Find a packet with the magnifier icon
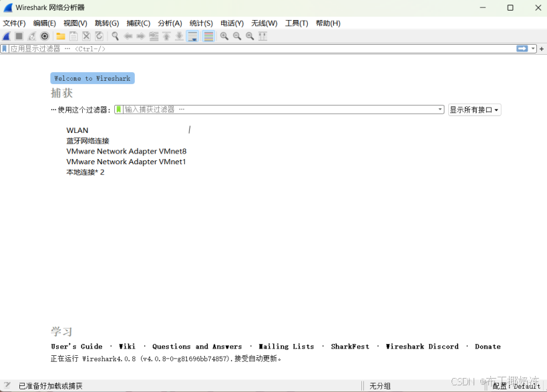Screen dimensions: 547x392 pos(115,36)
